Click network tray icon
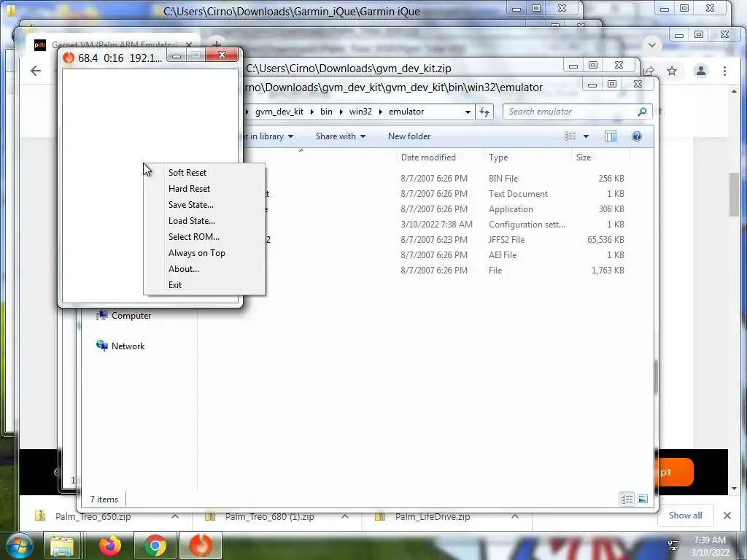Viewport: 747px width, 560px height. (x=673, y=545)
